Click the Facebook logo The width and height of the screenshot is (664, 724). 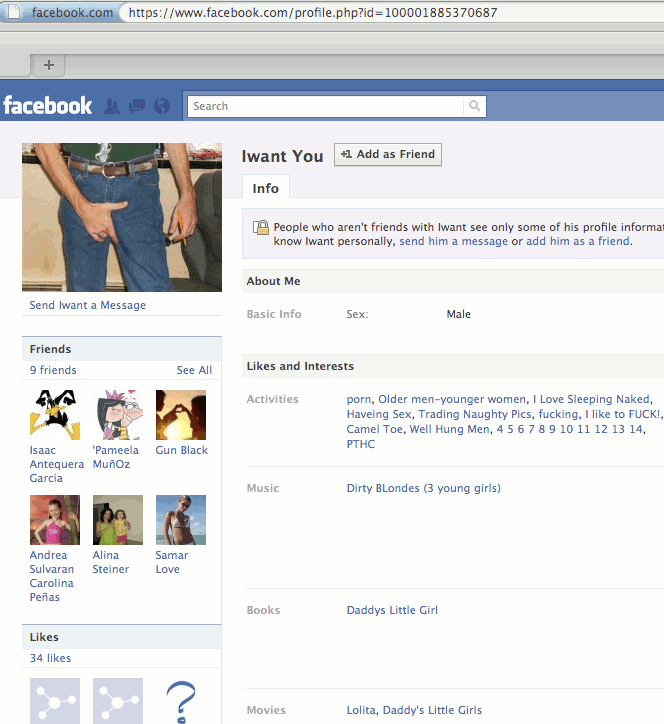pos(48,106)
